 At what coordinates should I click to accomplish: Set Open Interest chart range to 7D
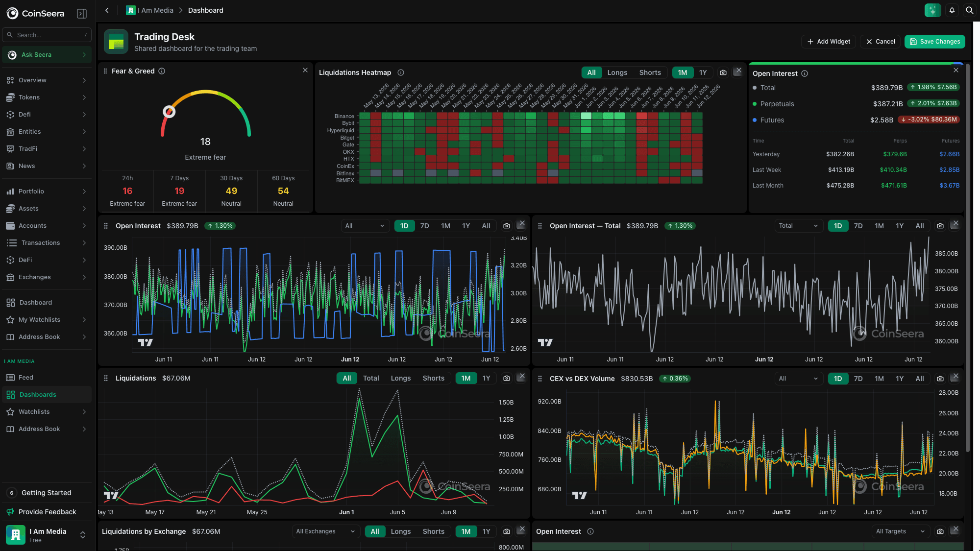424,226
